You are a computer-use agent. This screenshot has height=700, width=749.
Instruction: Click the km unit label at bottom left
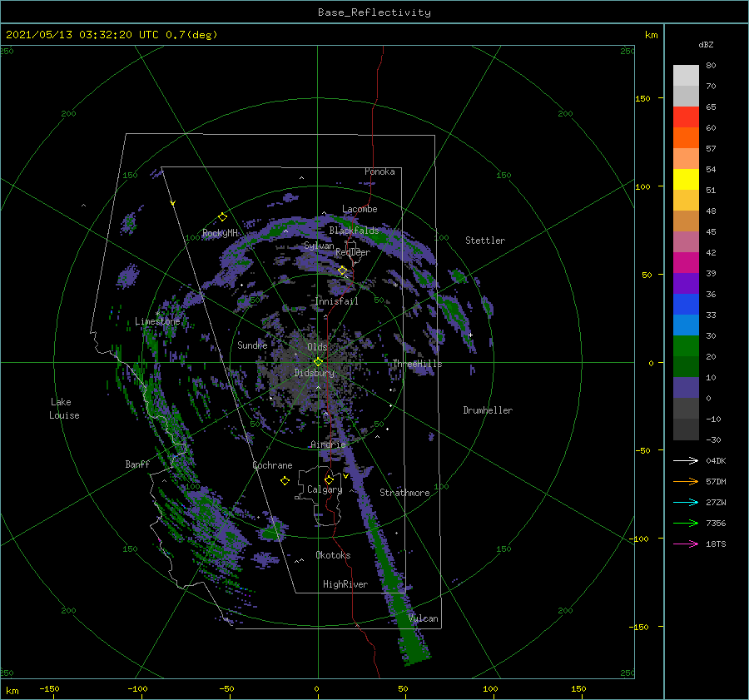12,691
